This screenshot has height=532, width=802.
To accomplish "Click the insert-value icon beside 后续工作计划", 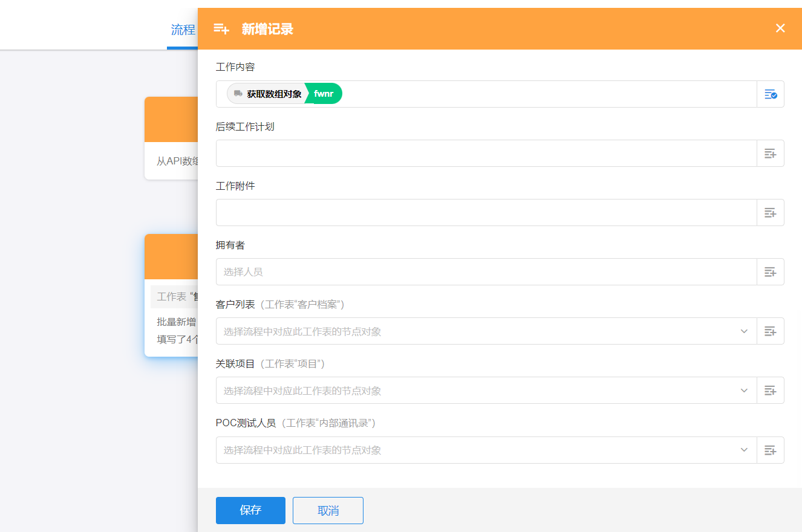I will pos(770,154).
